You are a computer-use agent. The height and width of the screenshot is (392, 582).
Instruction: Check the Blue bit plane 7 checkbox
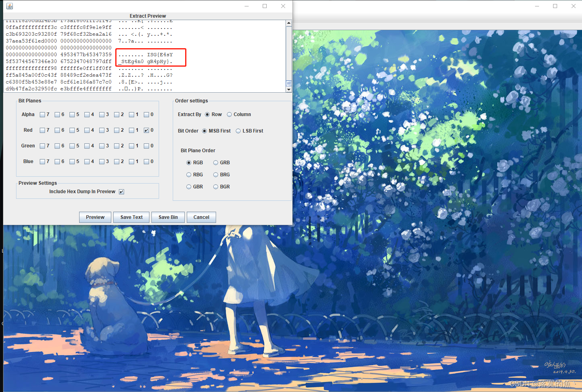click(43, 161)
